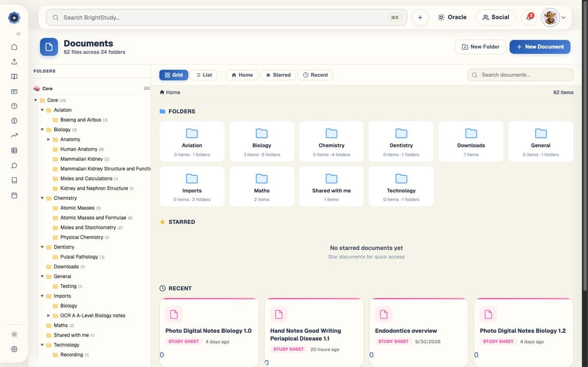Open the notebook icon in the sidebar

(14, 181)
